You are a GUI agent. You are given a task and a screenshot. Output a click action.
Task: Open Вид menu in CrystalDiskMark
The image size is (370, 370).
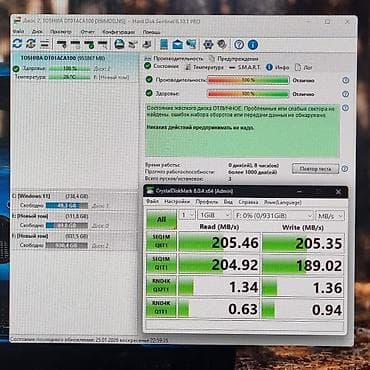tap(228, 202)
